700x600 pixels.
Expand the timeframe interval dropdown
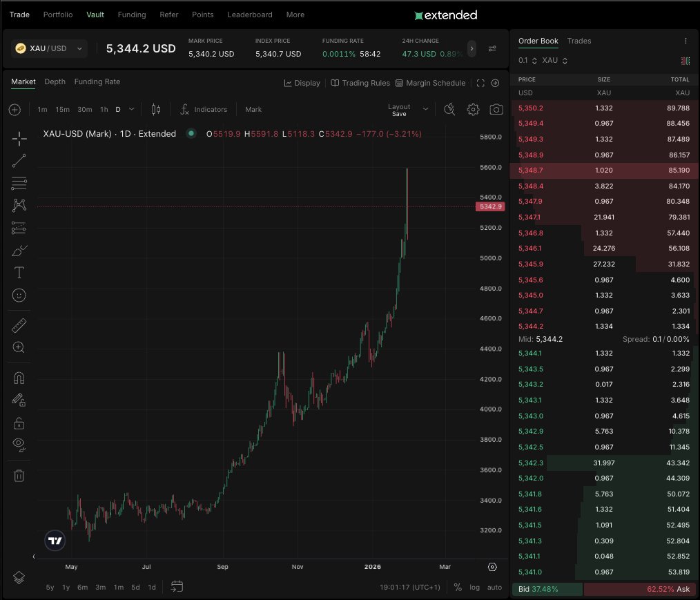(x=131, y=109)
